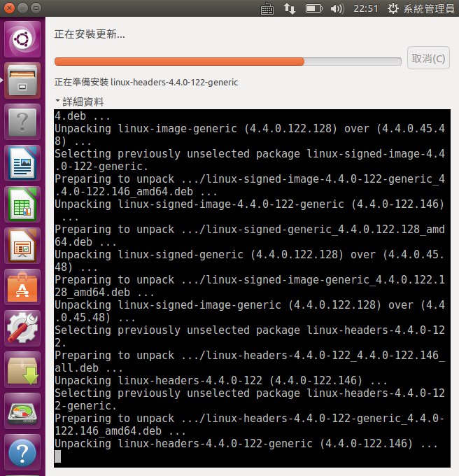Open System Settings gear and wrench icon

point(22,328)
